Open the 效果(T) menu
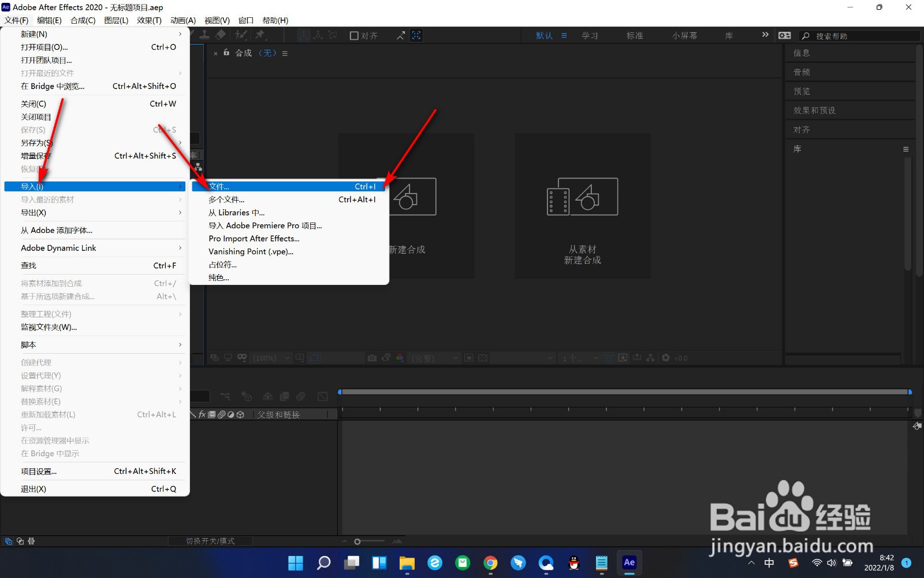Viewport: 924px width, 578px height. click(x=149, y=20)
